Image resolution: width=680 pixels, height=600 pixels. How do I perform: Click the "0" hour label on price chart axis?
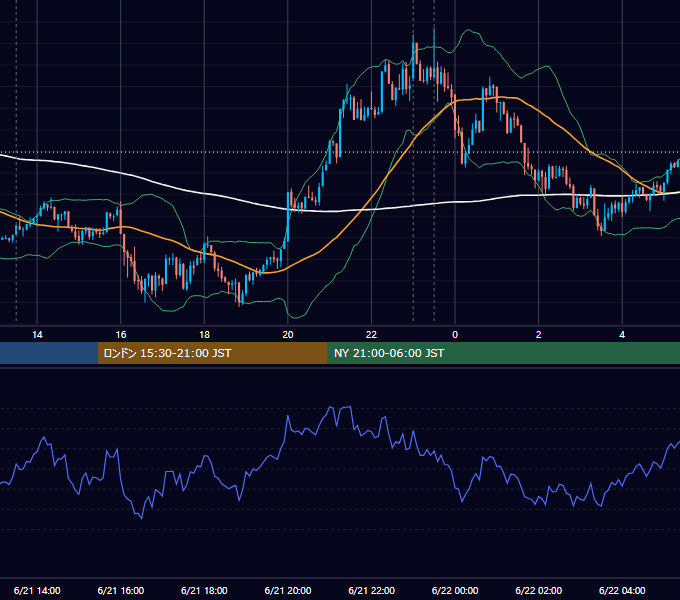pos(455,335)
